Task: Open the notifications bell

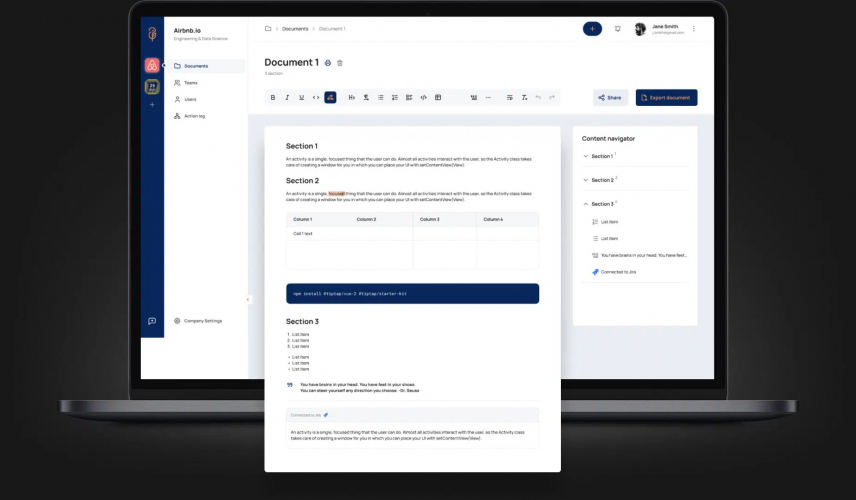Action: pos(617,29)
